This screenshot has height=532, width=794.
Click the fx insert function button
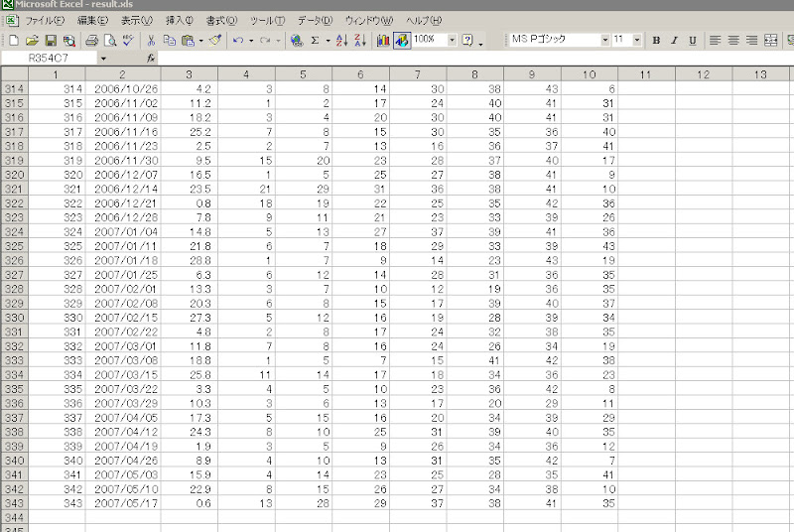[151, 59]
